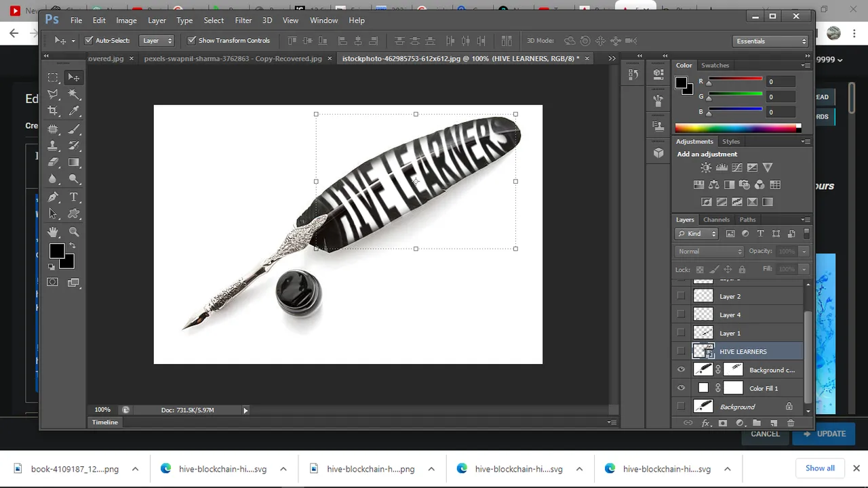Open book-4109187 png download
The image size is (868, 488).
[x=75, y=469]
